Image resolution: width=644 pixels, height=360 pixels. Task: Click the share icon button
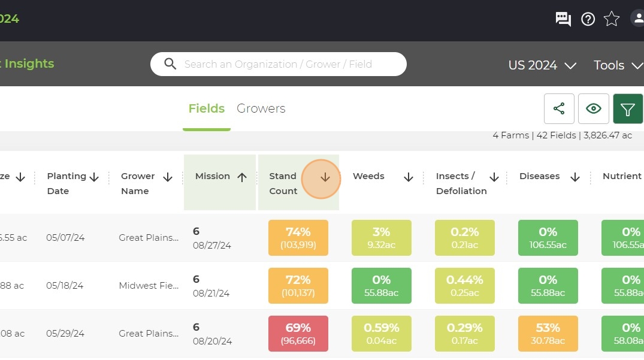coord(559,109)
